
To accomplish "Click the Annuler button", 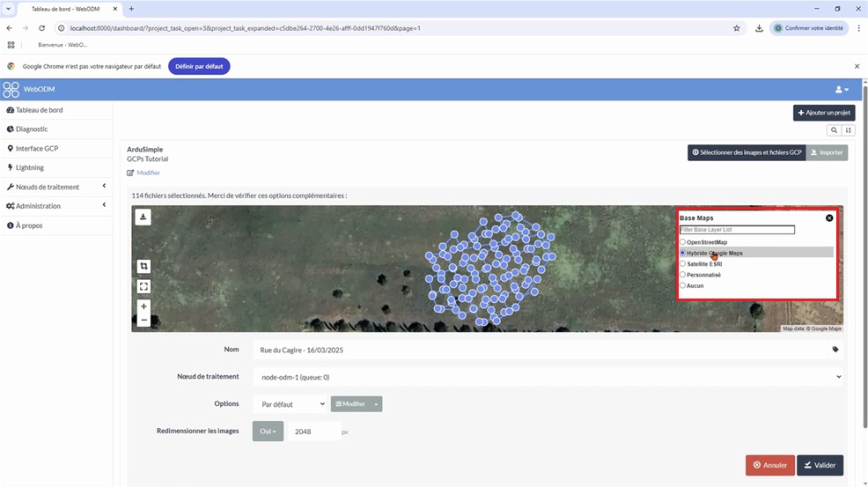I will coord(770,465).
